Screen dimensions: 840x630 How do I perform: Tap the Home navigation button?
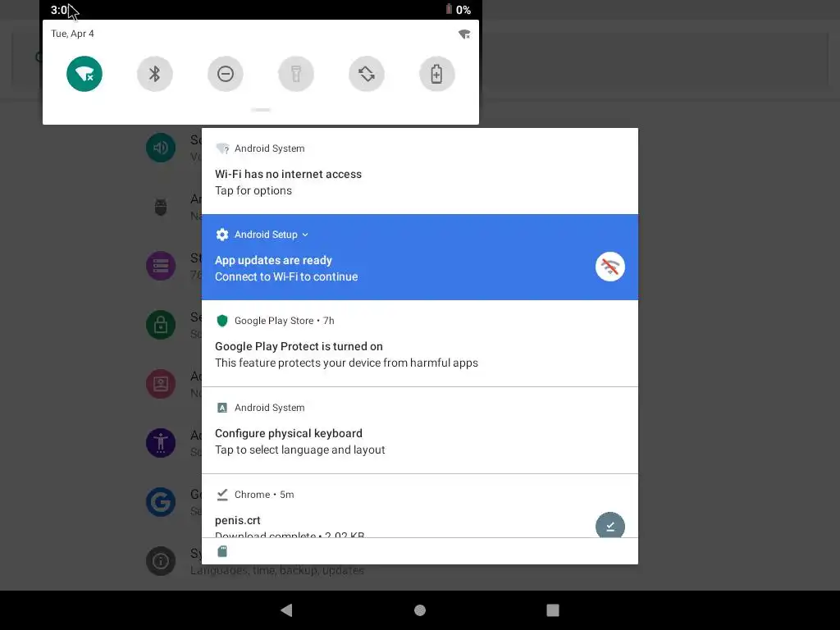(420, 610)
